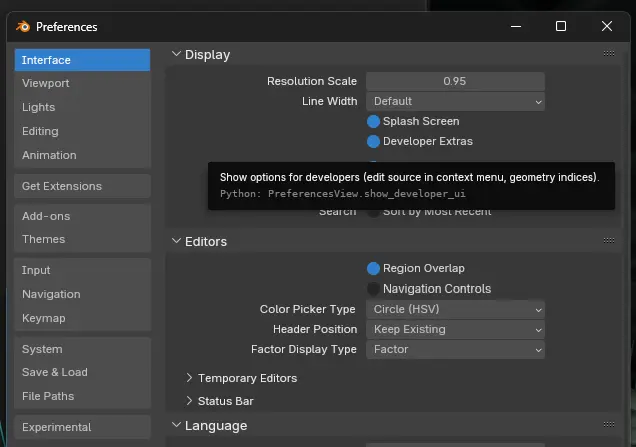
Task: Collapse the Editors panel
Action: point(176,241)
